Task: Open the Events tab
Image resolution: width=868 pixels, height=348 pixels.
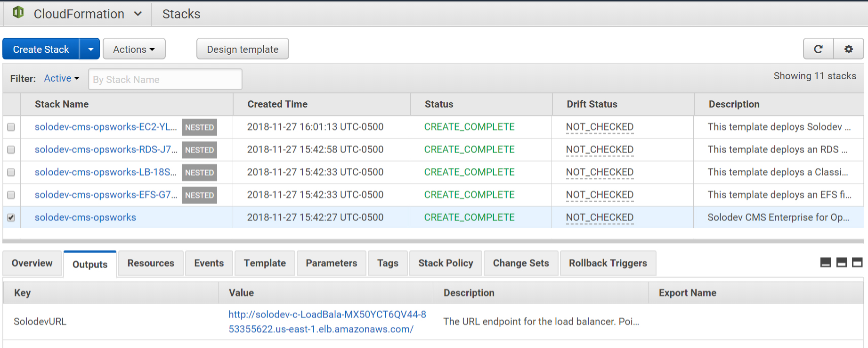Action: tap(209, 263)
